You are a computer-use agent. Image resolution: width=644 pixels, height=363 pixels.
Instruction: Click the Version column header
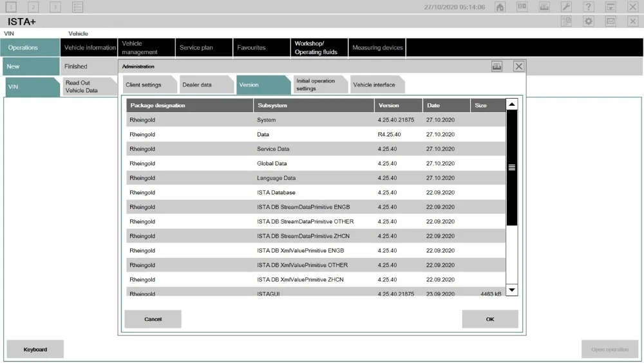coord(399,105)
